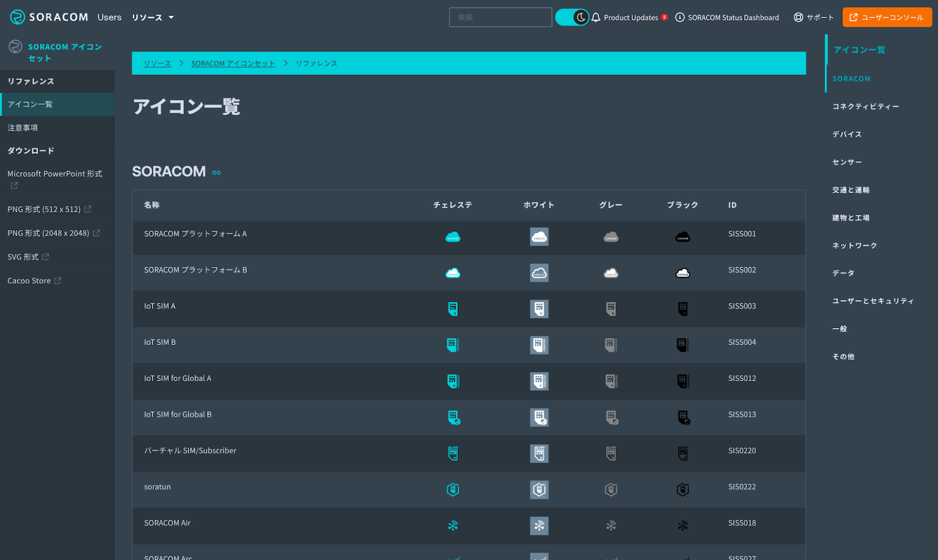Click IoT SIM A celeste icon
This screenshot has height=560, width=938.
[453, 309]
